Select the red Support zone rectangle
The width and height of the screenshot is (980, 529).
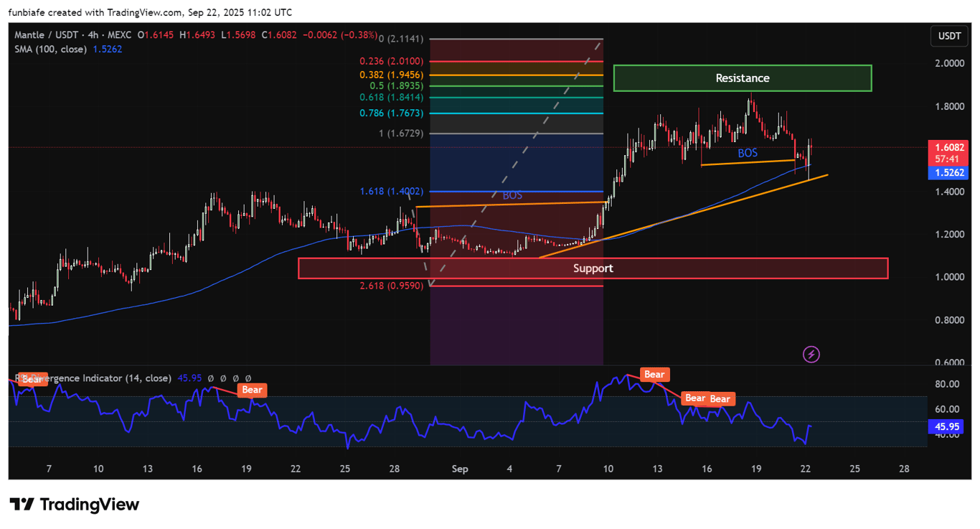point(593,268)
